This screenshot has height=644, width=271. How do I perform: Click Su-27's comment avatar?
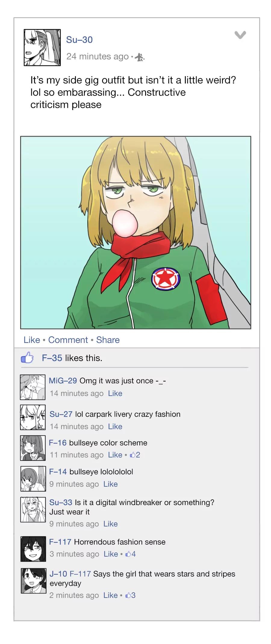point(33,417)
